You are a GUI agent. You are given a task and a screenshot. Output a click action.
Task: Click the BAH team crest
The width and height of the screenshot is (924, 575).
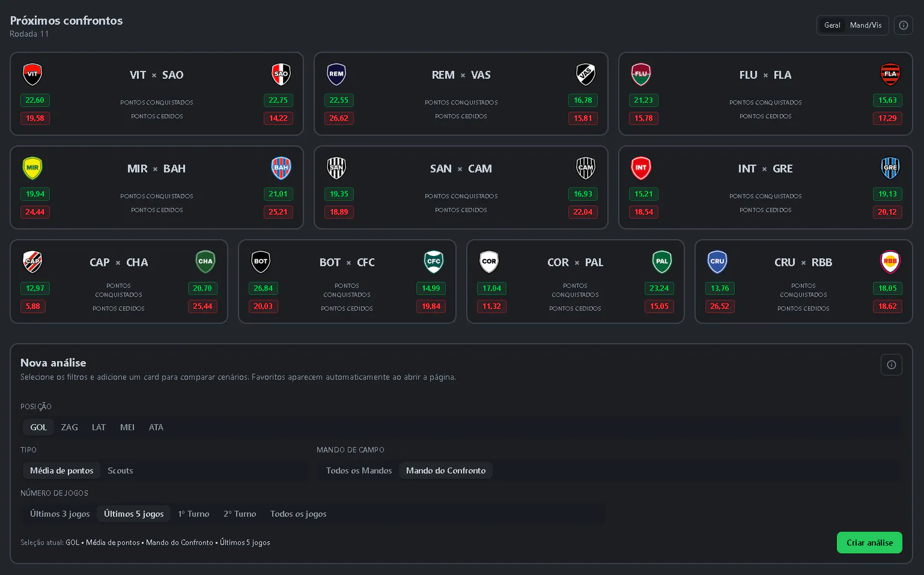click(281, 168)
